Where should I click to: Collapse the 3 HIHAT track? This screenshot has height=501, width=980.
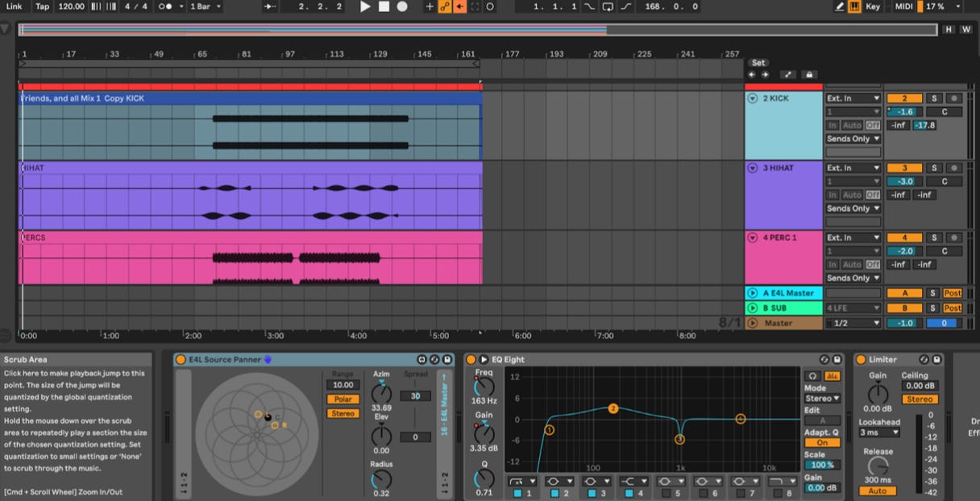pyautogui.click(x=753, y=168)
